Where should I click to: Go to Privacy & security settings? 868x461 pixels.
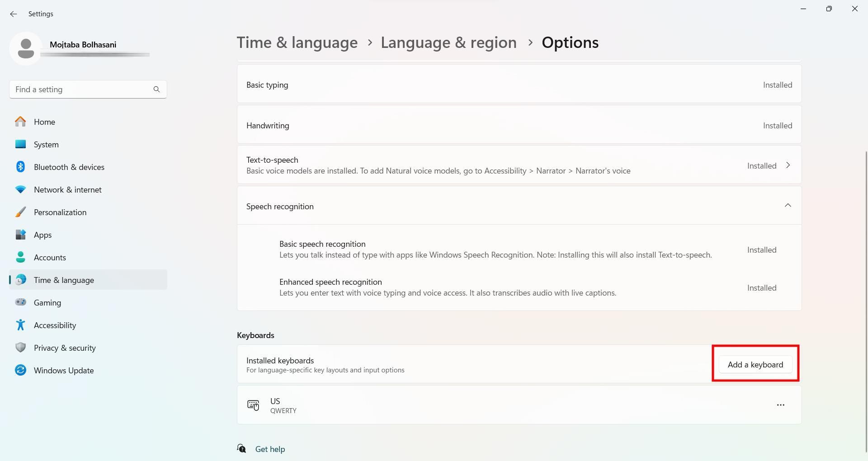point(65,348)
